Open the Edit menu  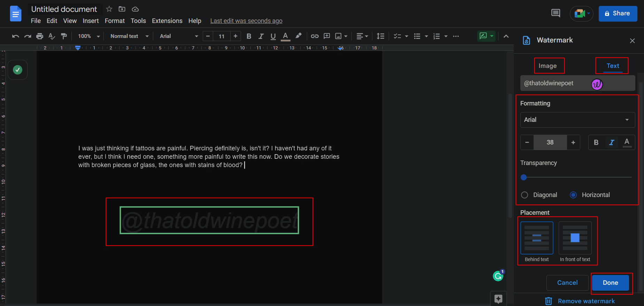click(x=52, y=21)
